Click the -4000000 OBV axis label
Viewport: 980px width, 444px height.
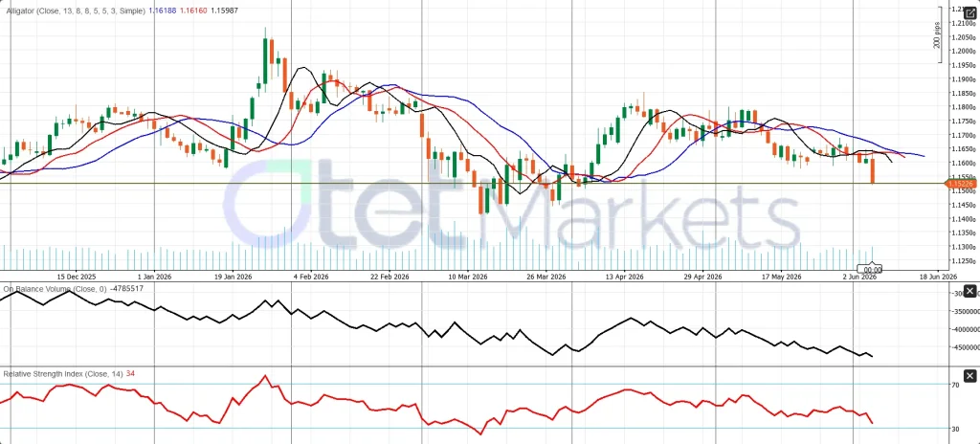(x=965, y=329)
